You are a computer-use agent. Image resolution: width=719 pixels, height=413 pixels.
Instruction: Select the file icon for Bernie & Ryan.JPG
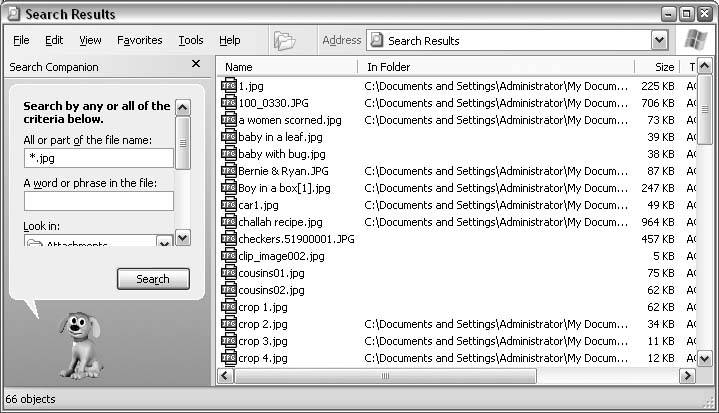coord(228,171)
